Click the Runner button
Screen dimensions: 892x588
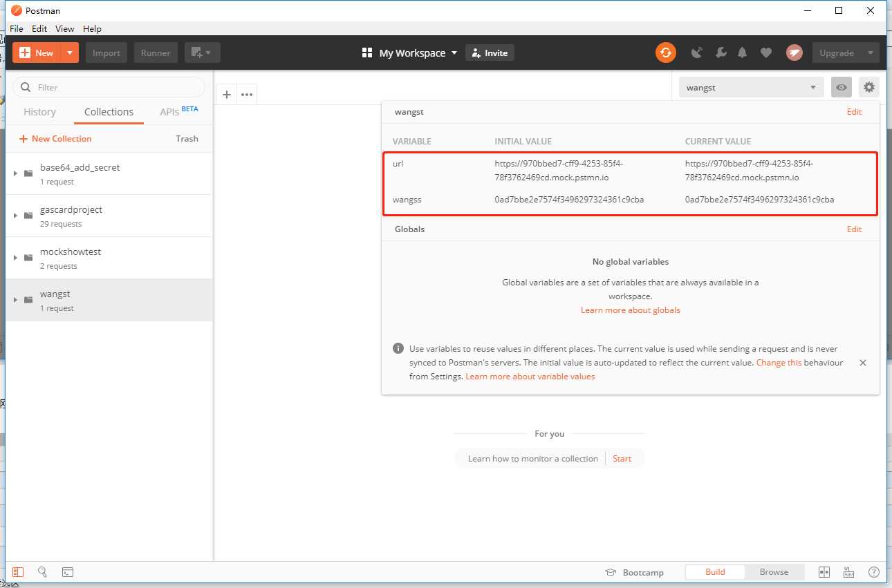pos(156,53)
